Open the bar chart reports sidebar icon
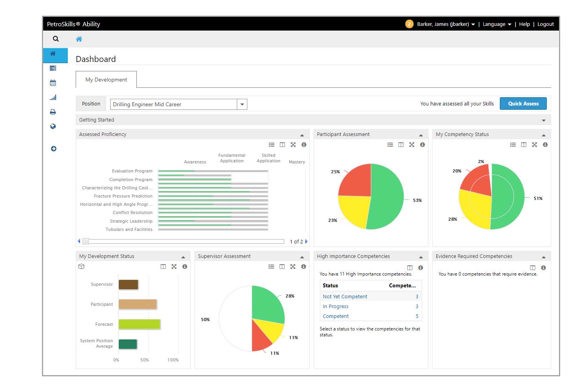This screenshot has width=588, height=392. (x=53, y=98)
